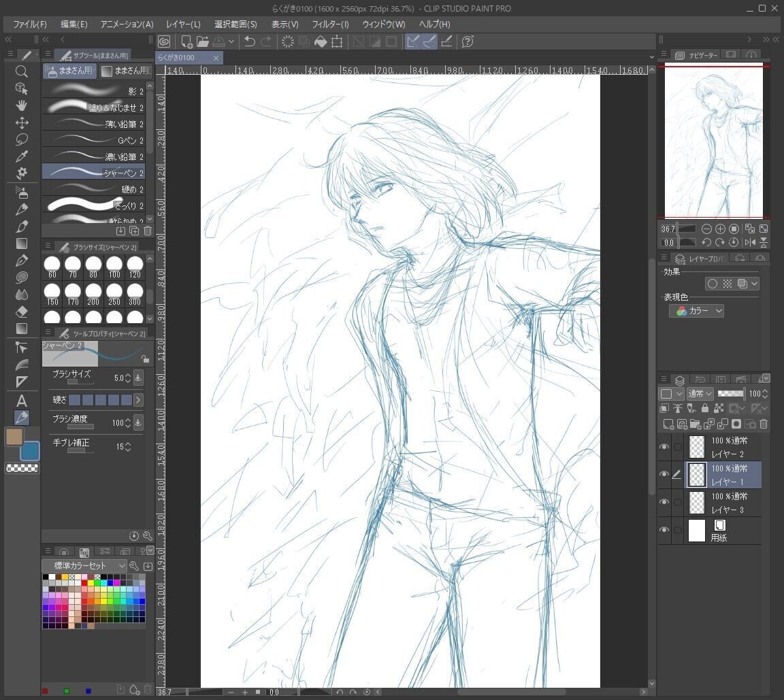Choose brush size preset 100

coord(114,267)
